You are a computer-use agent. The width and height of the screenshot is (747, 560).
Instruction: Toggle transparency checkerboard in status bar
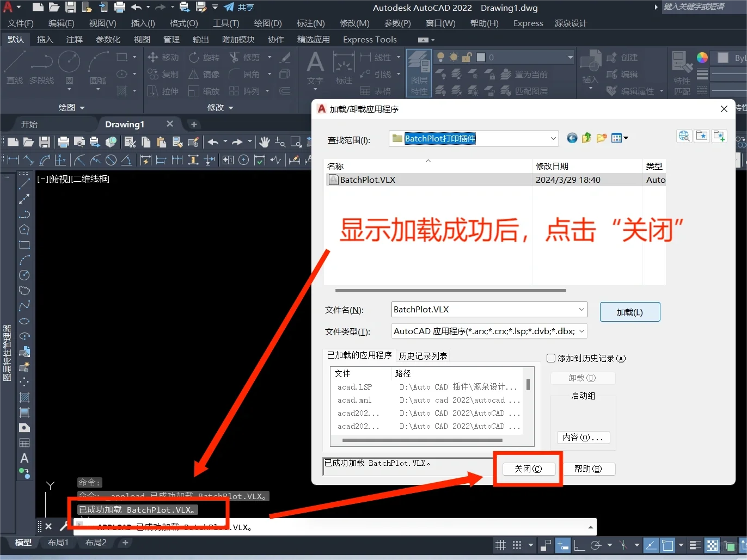click(712, 545)
